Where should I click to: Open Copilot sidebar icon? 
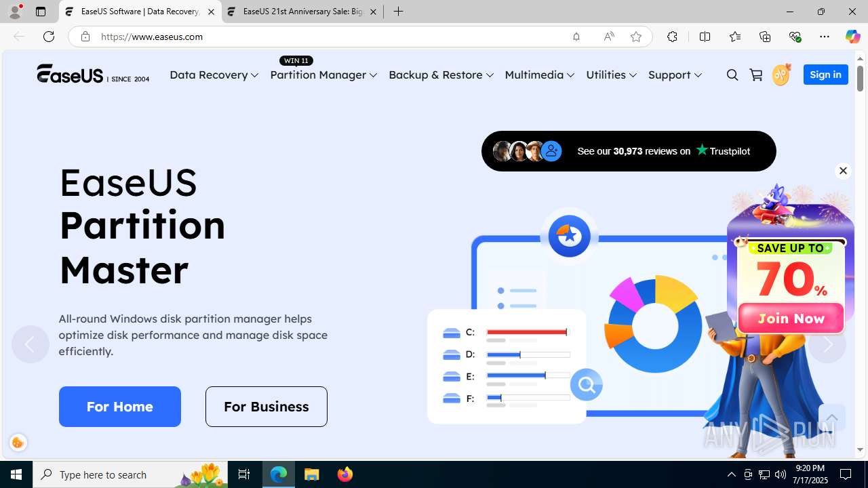pos(852,37)
